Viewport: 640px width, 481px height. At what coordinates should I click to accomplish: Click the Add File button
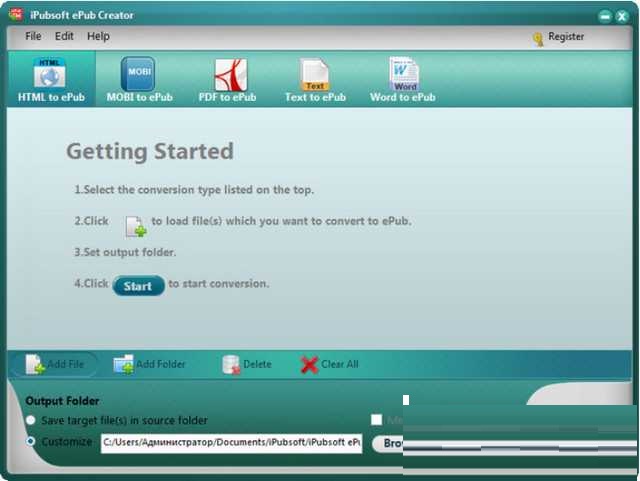(55, 364)
